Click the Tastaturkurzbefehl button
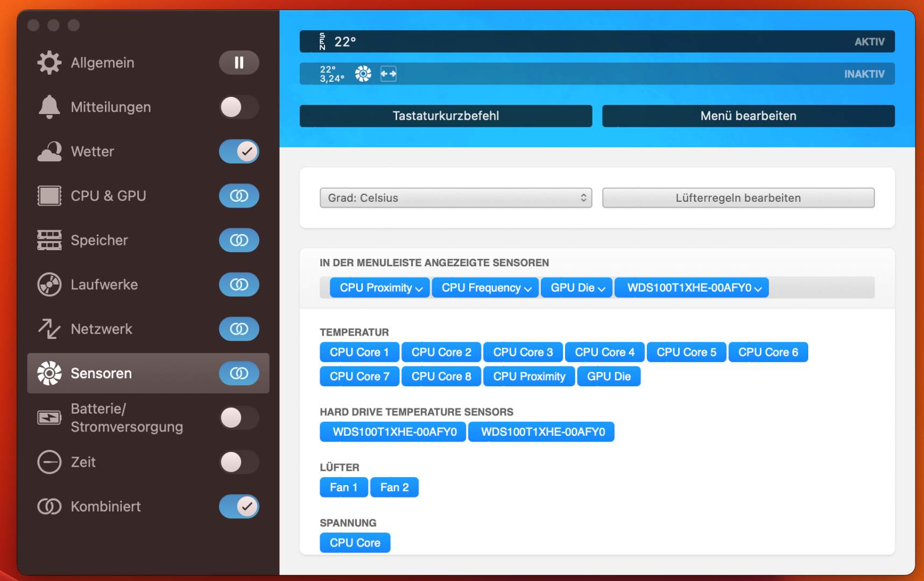Image resolution: width=924 pixels, height=581 pixels. click(x=446, y=116)
